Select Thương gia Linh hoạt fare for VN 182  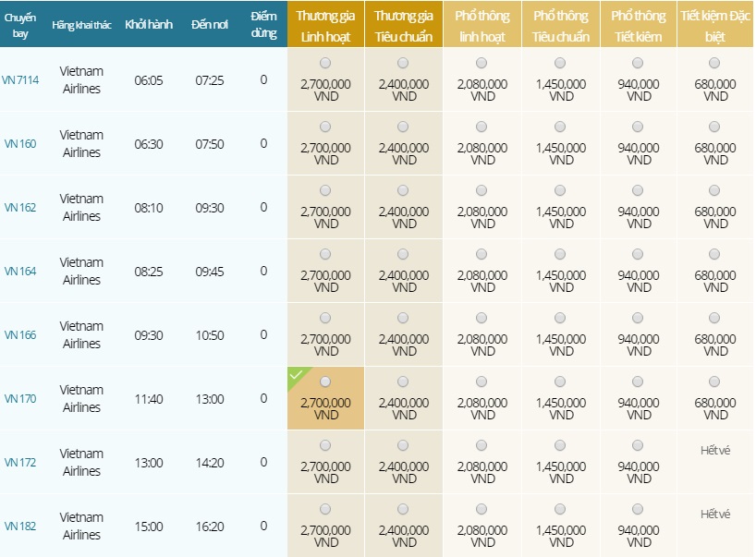(325, 509)
